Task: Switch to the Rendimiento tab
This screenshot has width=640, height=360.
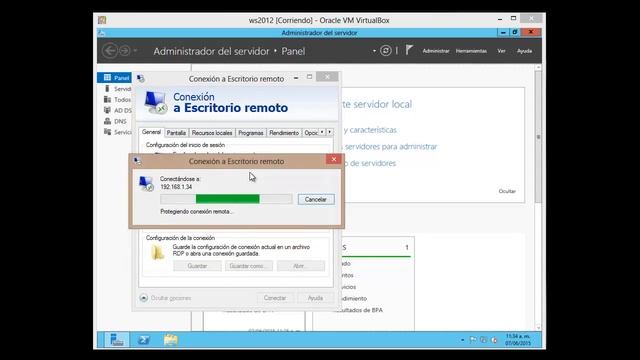Action: click(x=284, y=133)
